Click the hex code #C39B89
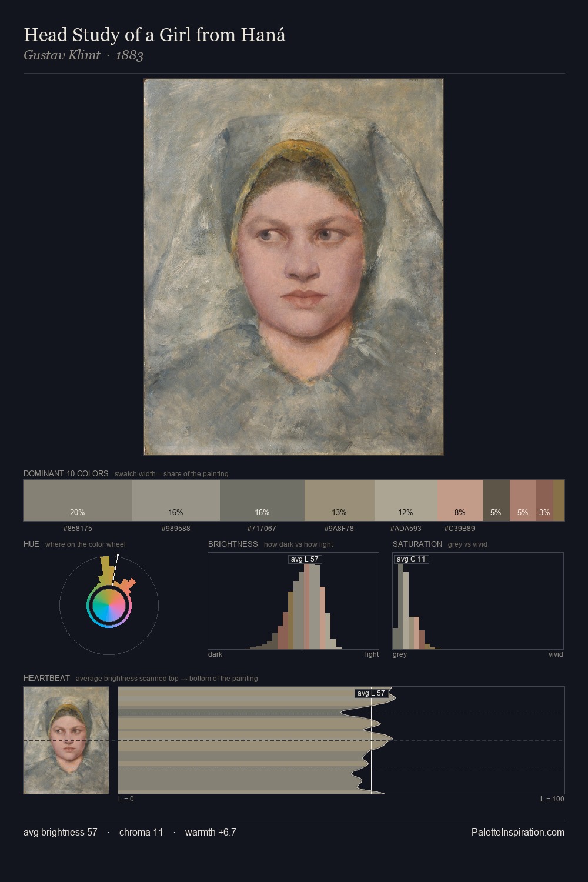This screenshot has width=588, height=882. (x=460, y=529)
